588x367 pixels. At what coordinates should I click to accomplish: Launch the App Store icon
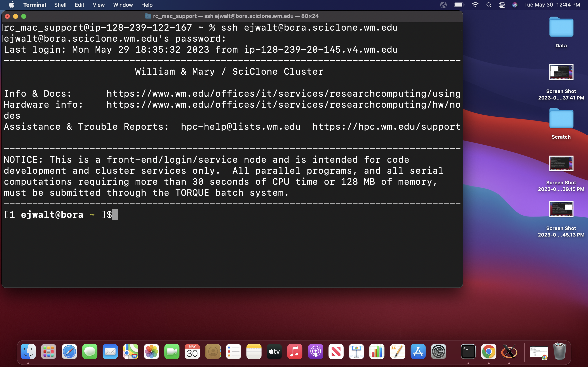click(418, 352)
